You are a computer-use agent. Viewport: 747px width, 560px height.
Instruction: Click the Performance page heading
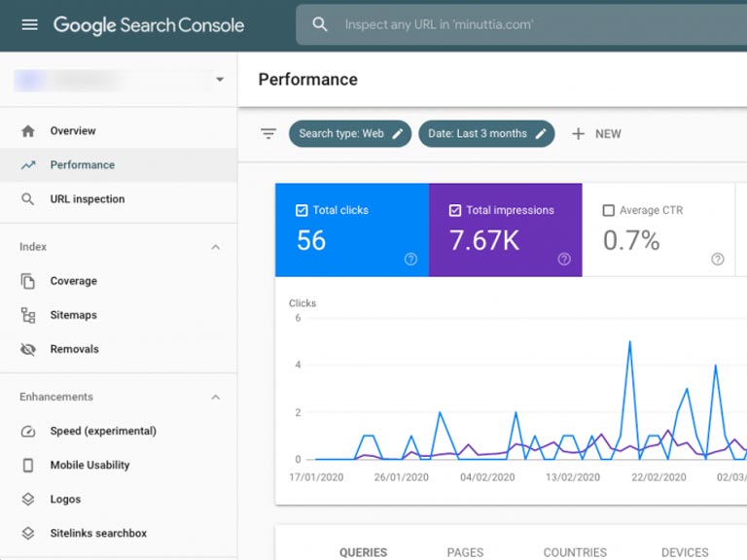[x=307, y=80]
